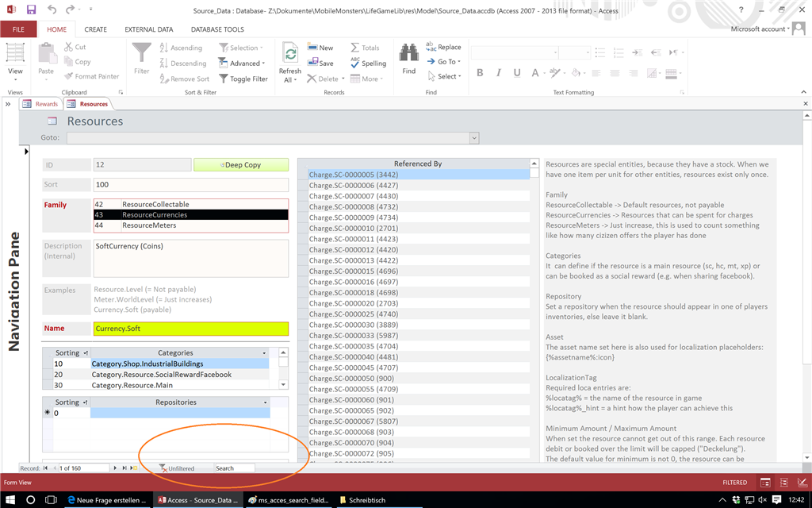The image size is (812, 508).
Task: Open Microsoft account menu
Action: coord(760,29)
